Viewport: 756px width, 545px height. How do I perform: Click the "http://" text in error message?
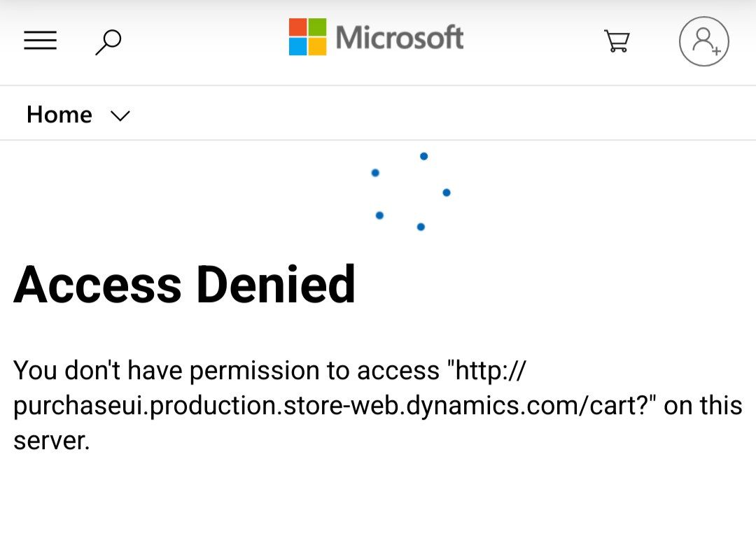coord(487,371)
